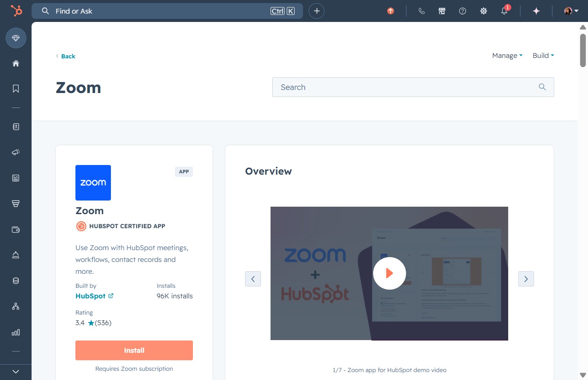Open the Commerce wallet sidebar icon
The height and width of the screenshot is (380, 588).
click(x=16, y=229)
